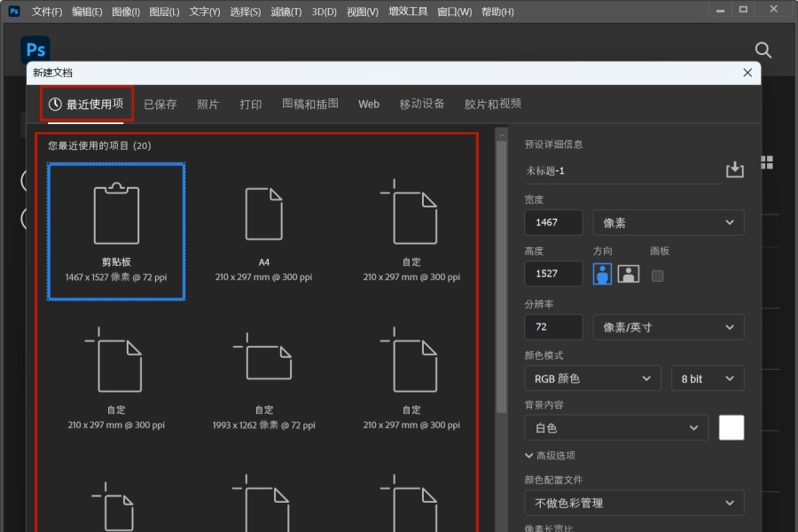Switch to 移动设备 tab
Screen dimensions: 798x532
coord(421,104)
